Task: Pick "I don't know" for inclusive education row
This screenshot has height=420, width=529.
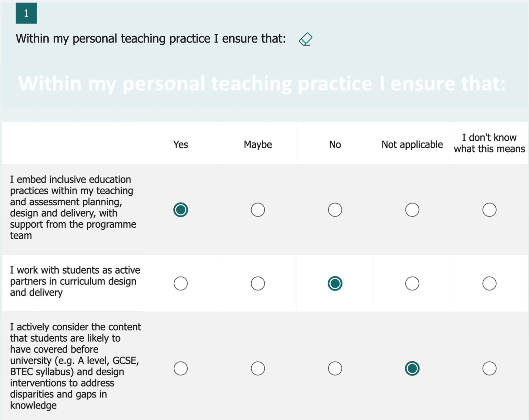Action: pos(489,210)
